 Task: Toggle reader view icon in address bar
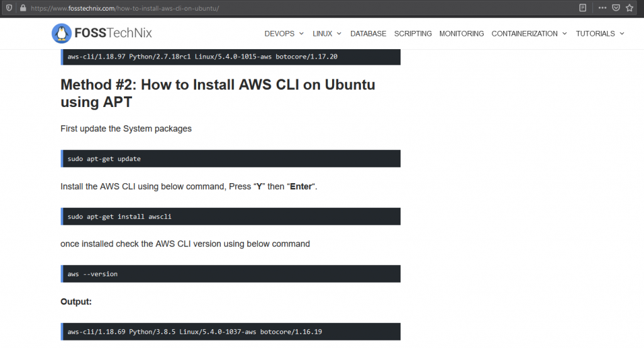pos(582,8)
